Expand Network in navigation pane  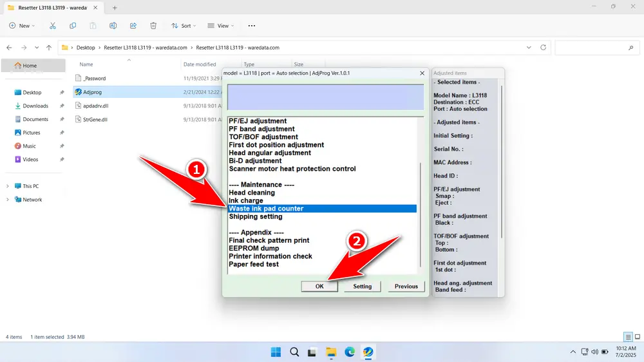[x=7, y=200]
